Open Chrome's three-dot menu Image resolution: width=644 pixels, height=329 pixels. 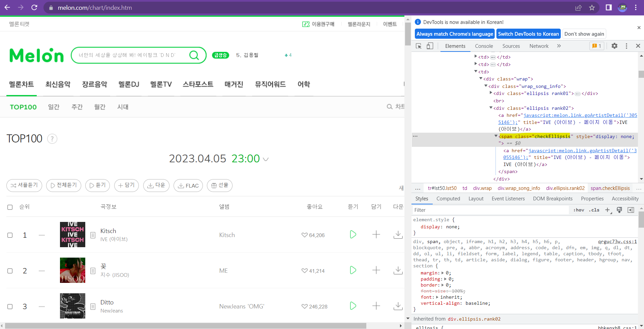(636, 7)
